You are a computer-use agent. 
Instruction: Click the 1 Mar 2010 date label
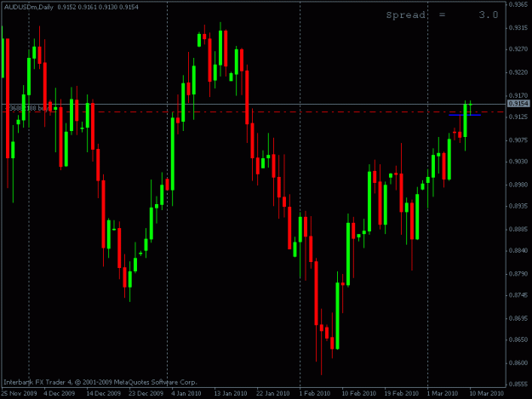coord(443,393)
